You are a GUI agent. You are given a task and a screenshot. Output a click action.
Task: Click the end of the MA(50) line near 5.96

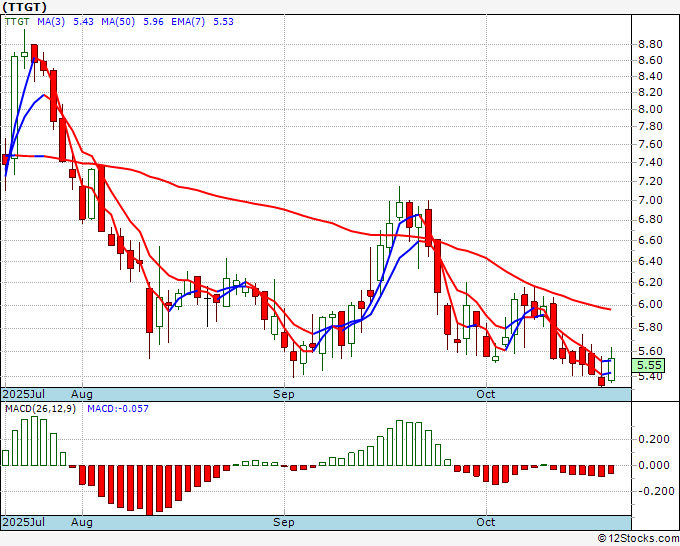coord(609,309)
